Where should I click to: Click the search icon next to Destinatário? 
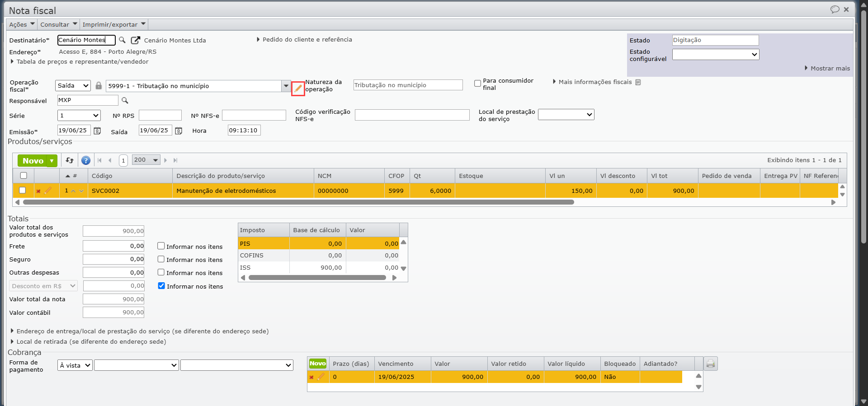(122, 40)
